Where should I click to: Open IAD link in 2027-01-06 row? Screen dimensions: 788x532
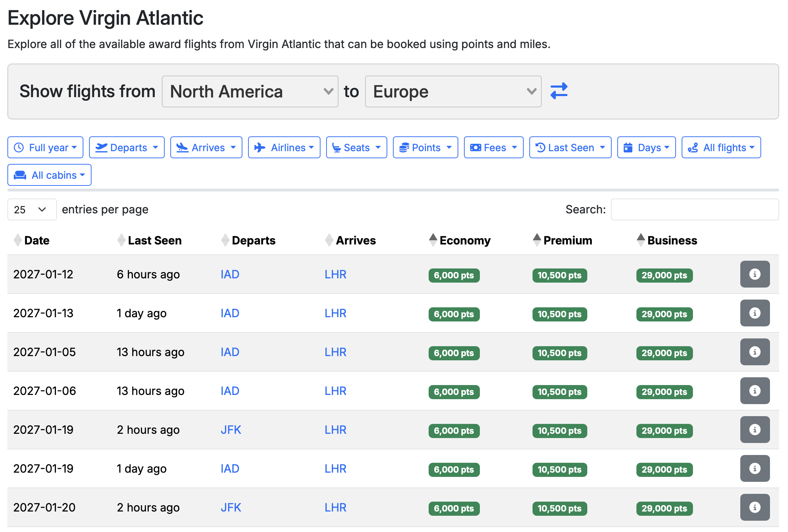(230, 391)
